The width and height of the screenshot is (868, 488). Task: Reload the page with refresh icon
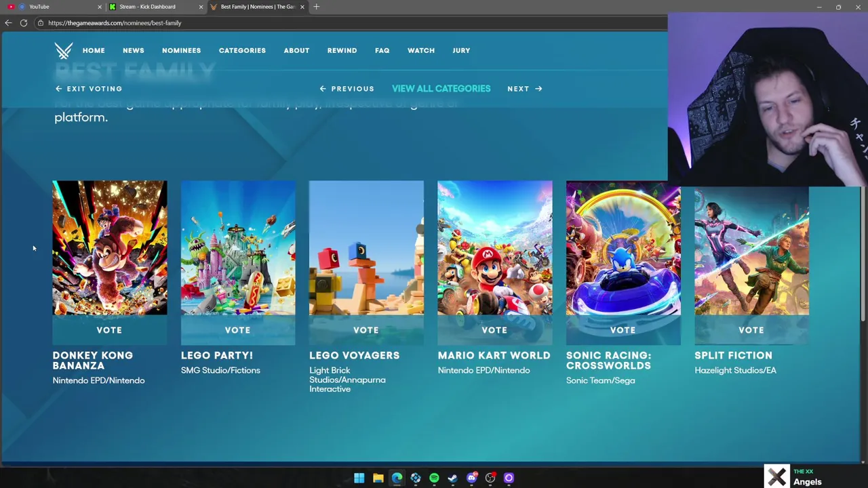pyautogui.click(x=24, y=23)
